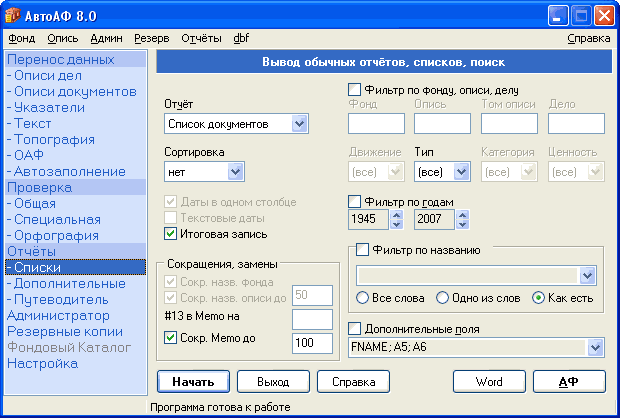620x418 pixels.
Task: Click Перенос данных header in sidebar
Action: coord(76,59)
